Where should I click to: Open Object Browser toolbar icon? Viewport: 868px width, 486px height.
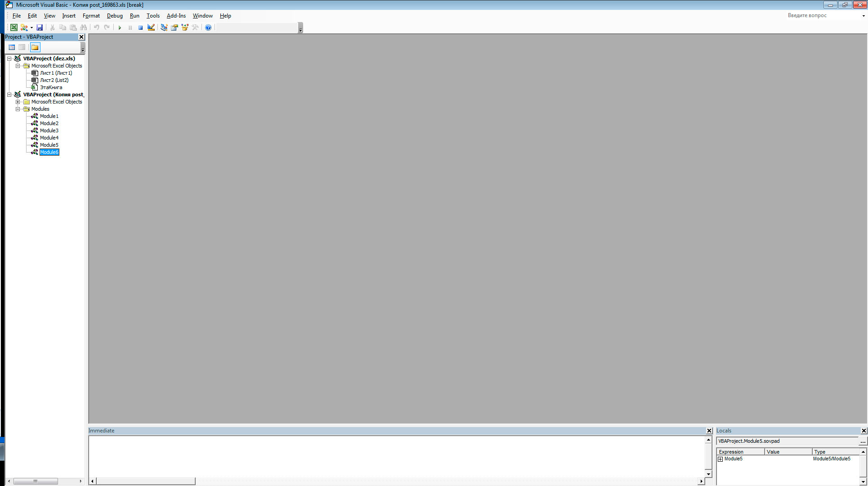coord(185,27)
